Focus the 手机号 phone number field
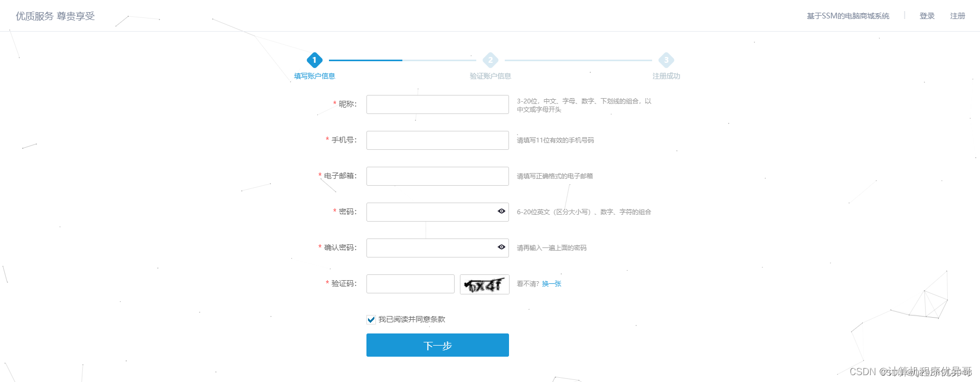980x382 pixels. [x=437, y=140]
